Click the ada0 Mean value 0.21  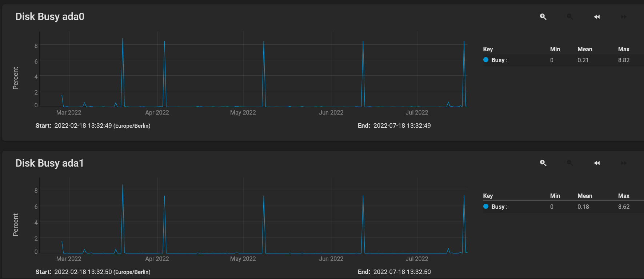[x=583, y=60]
